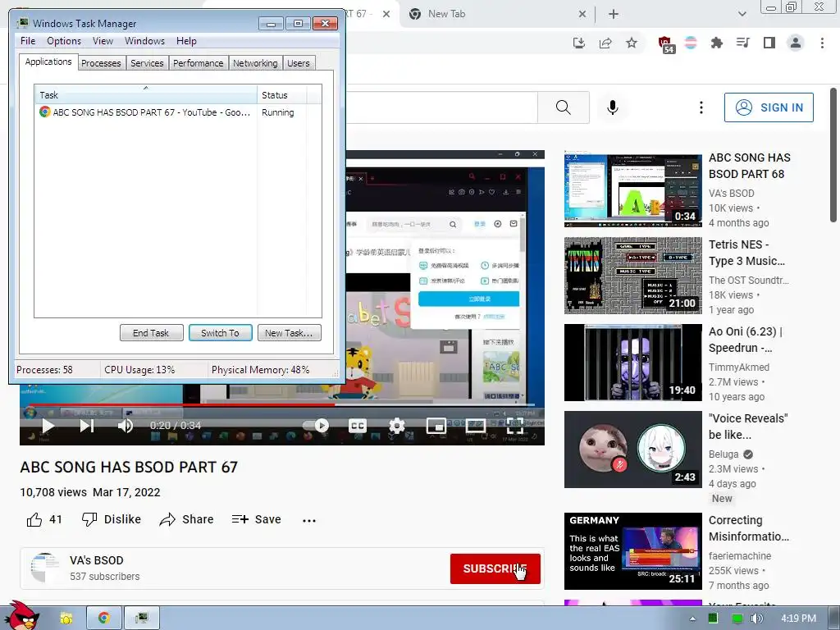Sort by the Task column header
This screenshot has width=840, height=630.
point(146,95)
